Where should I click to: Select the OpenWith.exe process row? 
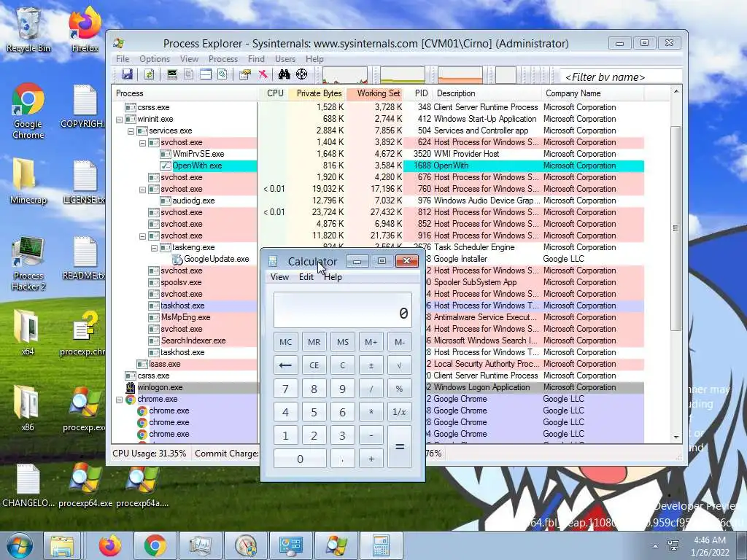[379, 166]
